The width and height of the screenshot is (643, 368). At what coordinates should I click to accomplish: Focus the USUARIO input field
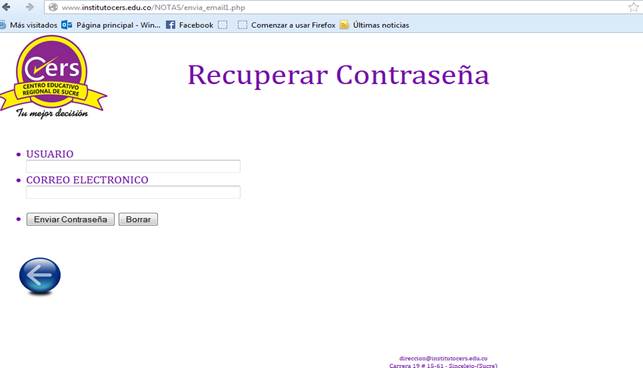133,166
